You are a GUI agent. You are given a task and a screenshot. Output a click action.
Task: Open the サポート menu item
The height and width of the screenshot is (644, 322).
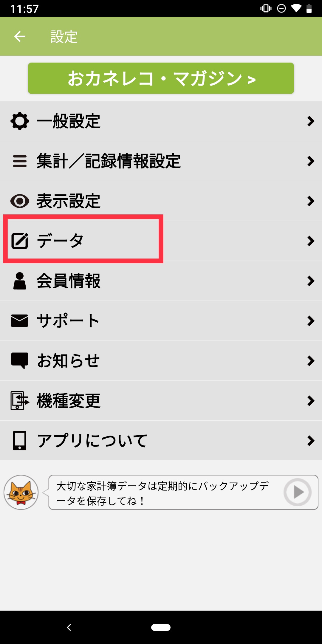(x=161, y=321)
